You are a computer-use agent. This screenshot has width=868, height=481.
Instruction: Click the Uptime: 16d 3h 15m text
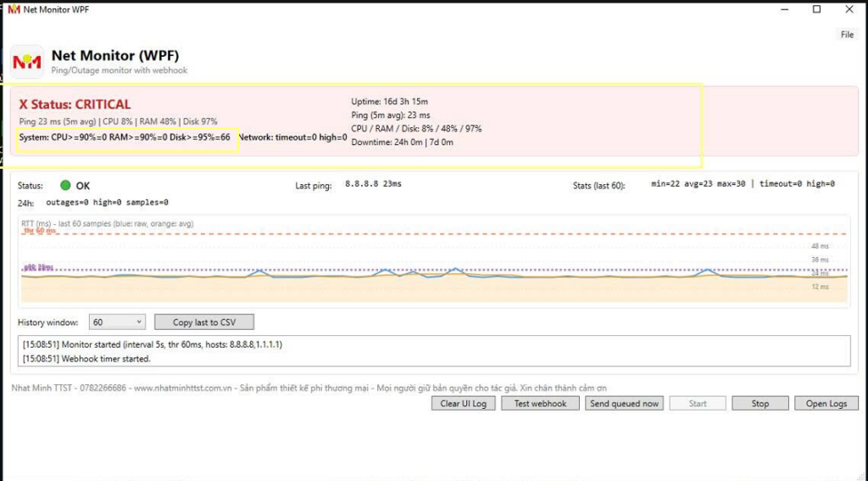(389, 102)
